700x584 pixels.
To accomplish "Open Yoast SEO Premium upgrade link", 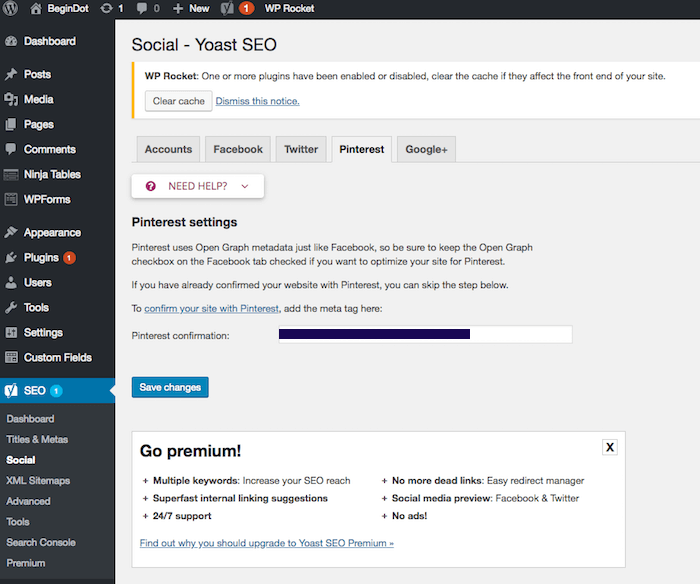I will pos(267,543).
